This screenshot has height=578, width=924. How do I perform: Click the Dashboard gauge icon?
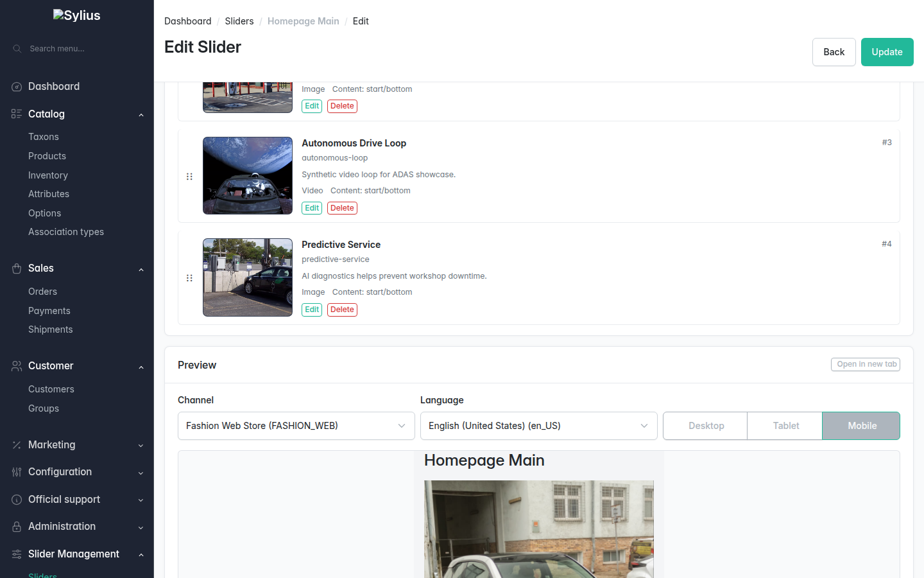[17, 87]
